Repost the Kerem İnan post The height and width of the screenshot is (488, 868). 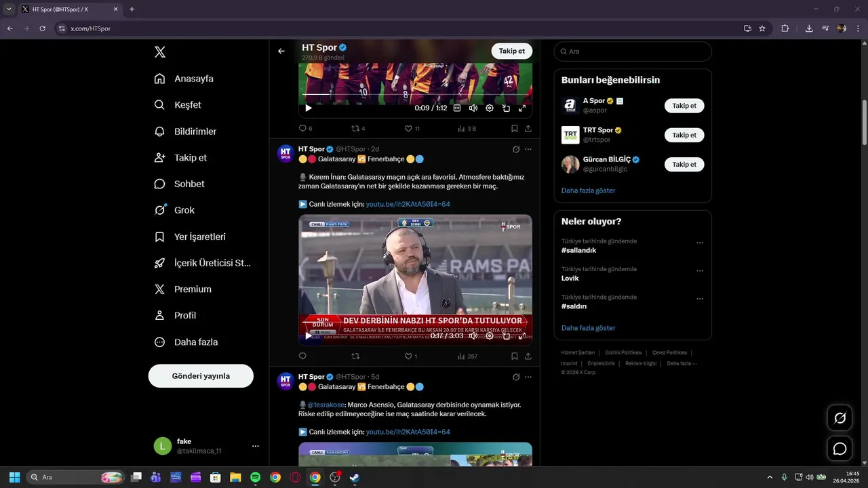(355, 356)
